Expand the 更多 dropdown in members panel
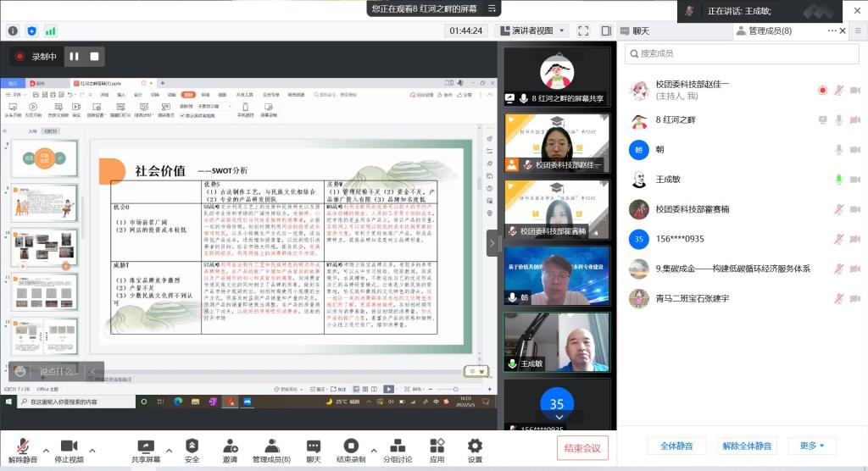868x471 pixels. pyautogui.click(x=811, y=446)
